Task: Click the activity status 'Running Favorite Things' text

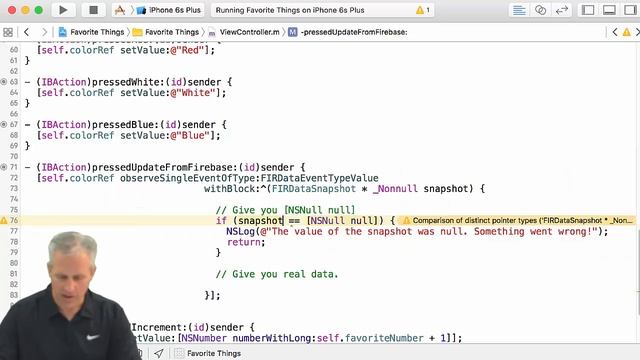Action: pos(290,10)
